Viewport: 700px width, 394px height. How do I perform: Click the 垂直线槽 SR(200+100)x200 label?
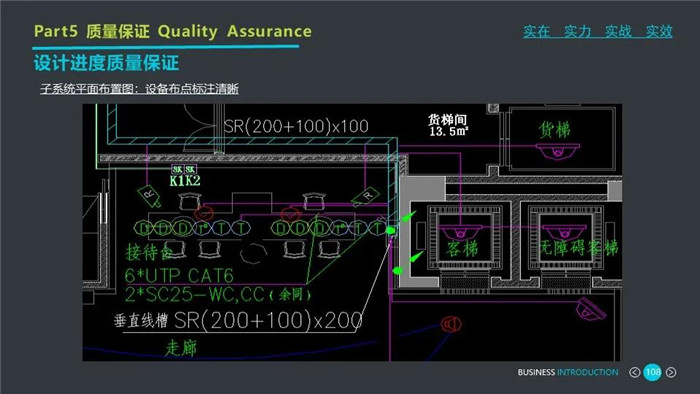238,320
